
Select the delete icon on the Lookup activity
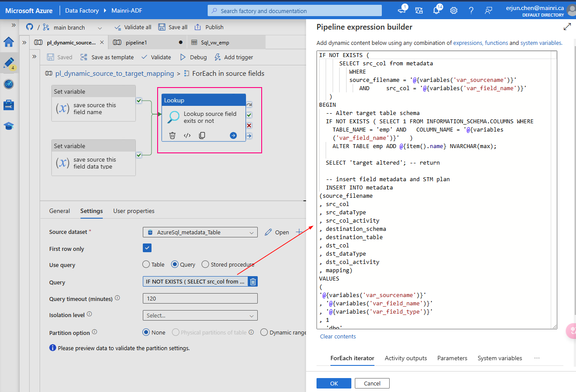[x=172, y=135]
